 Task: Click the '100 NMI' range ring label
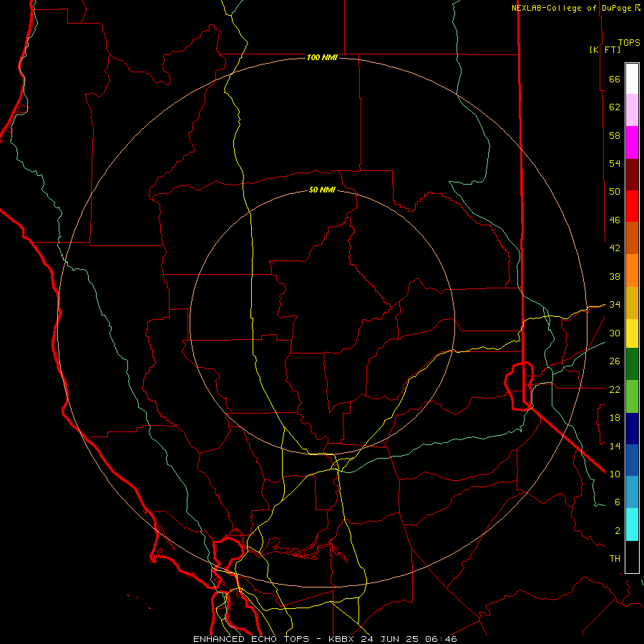tap(322, 57)
